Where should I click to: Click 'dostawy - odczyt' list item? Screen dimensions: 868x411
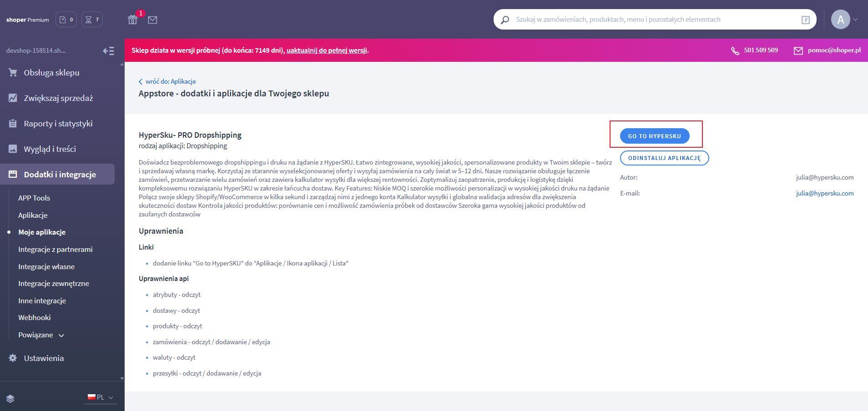(177, 311)
